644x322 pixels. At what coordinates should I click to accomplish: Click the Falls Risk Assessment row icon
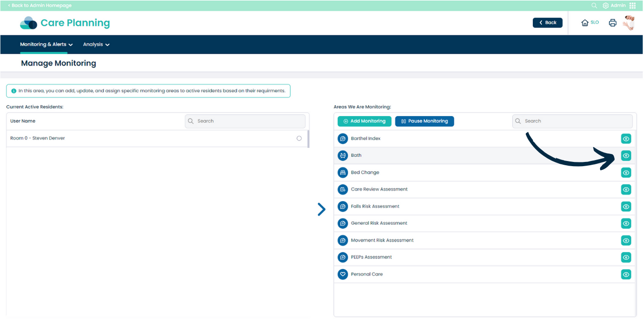(343, 206)
